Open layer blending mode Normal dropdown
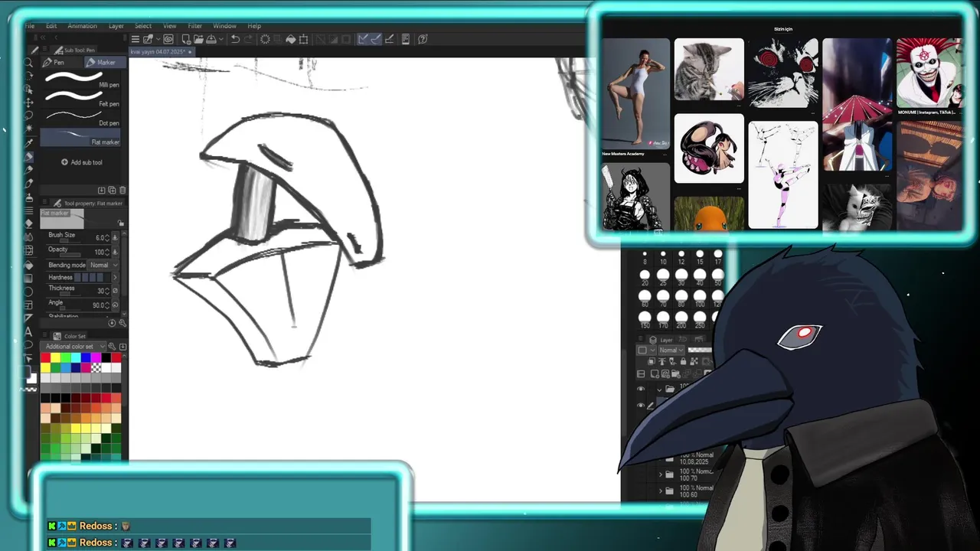 click(x=672, y=350)
